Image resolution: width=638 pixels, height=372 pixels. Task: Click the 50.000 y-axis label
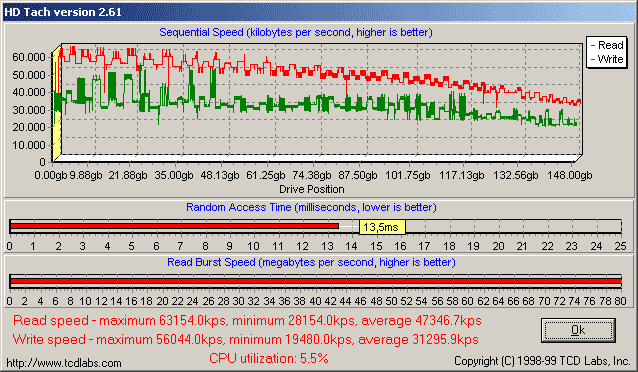[x=28, y=75]
